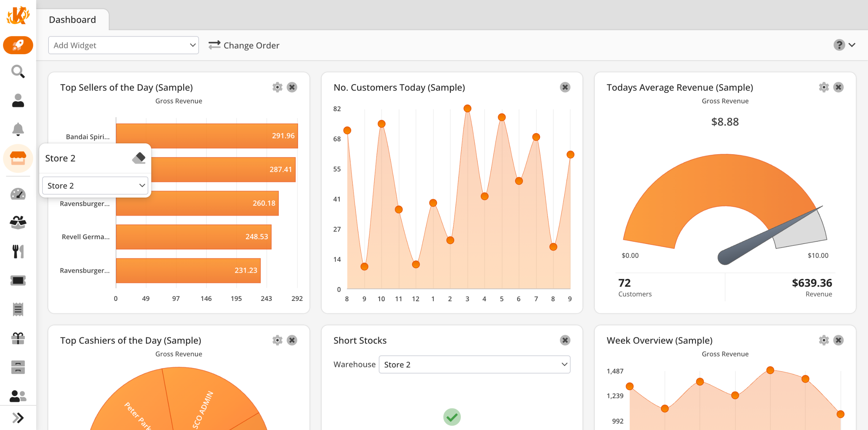Viewport: 868px width, 430px height.
Task: Click the rocket icon in sidebar
Action: [x=18, y=45]
